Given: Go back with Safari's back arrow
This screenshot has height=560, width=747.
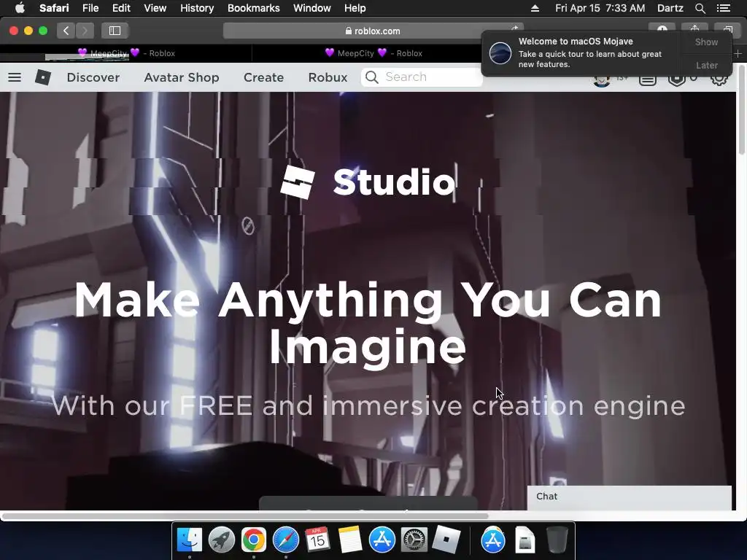Looking at the screenshot, I should (x=66, y=31).
